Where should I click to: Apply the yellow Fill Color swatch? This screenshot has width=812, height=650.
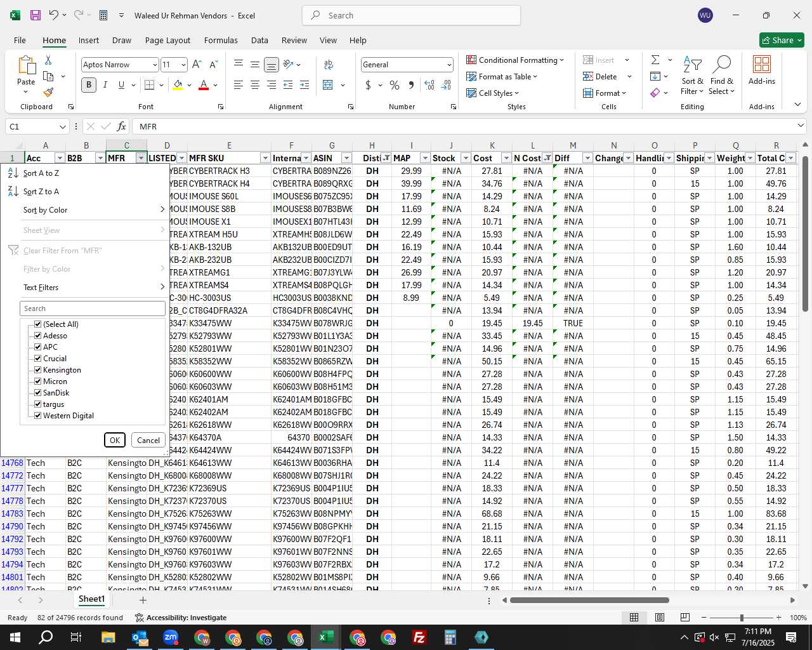(x=178, y=85)
